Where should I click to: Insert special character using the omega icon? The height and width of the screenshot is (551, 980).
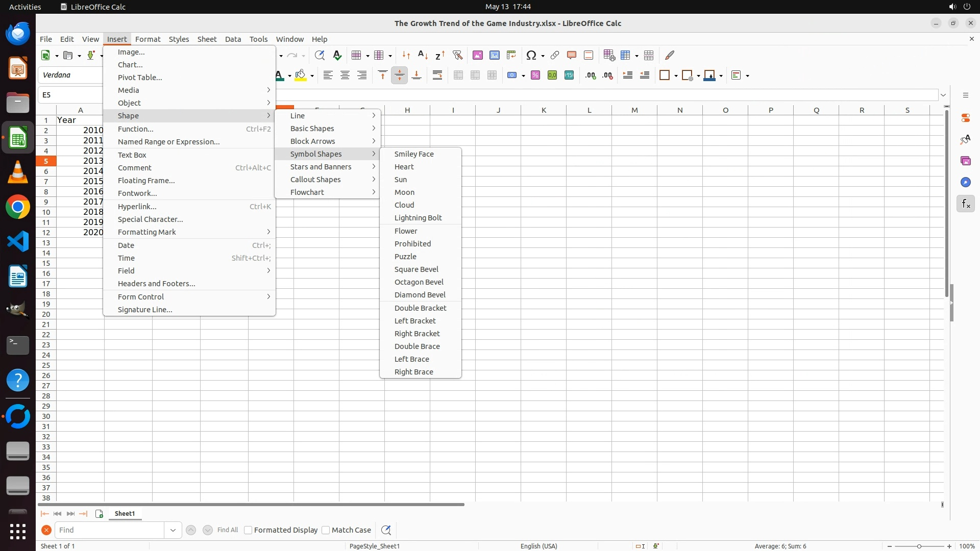click(x=531, y=55)
